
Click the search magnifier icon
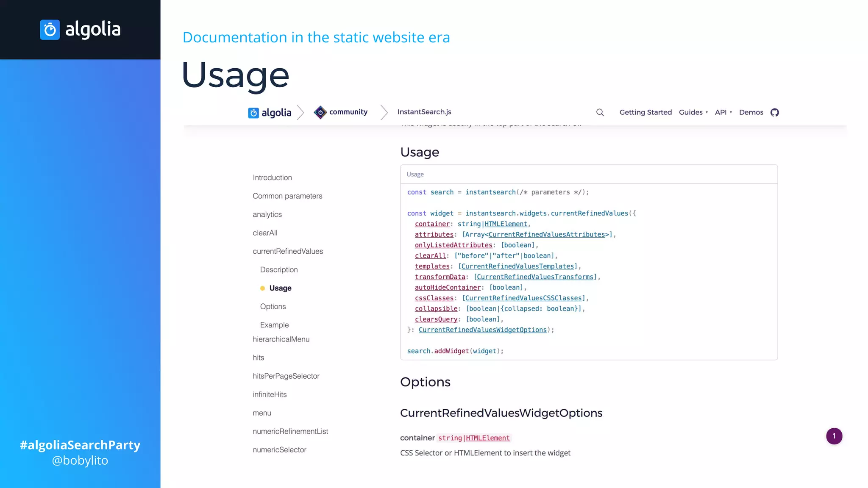pos(600,112)
